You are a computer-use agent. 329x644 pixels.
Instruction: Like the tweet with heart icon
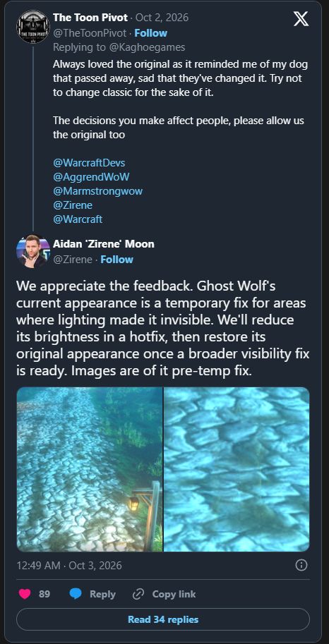tap(25, 594)
